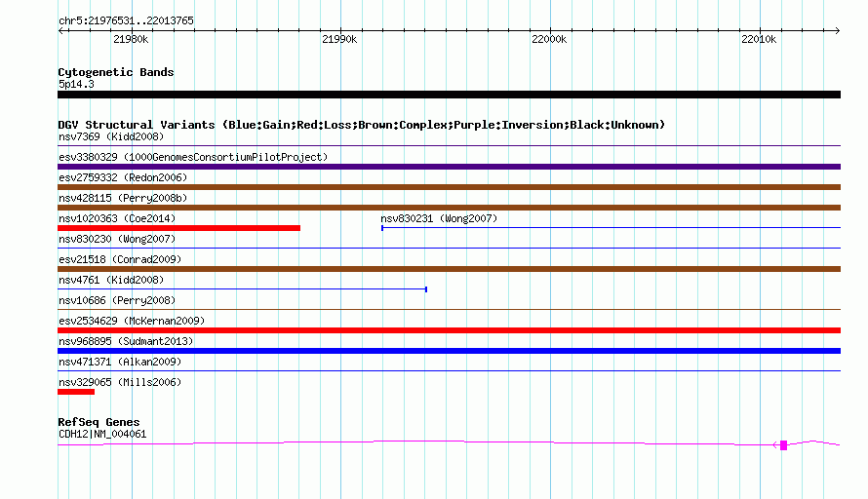Click the left arrow of the ruler
The width and height of the screenshot is (868, 499).
[60, 30]
